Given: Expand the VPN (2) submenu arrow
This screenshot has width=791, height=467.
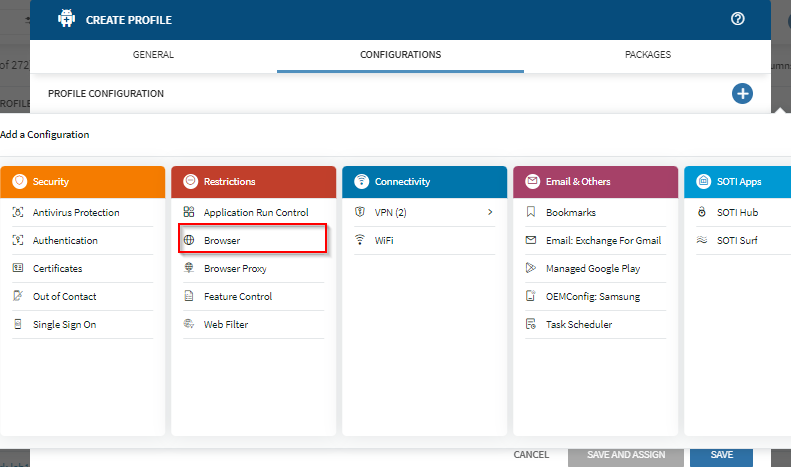Looking at the screenshot, I should [x=490, y=213].
